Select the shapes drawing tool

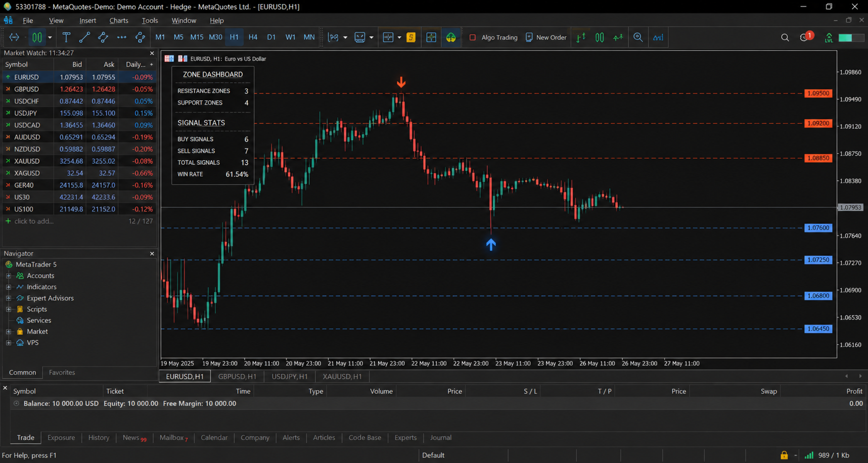140,37
